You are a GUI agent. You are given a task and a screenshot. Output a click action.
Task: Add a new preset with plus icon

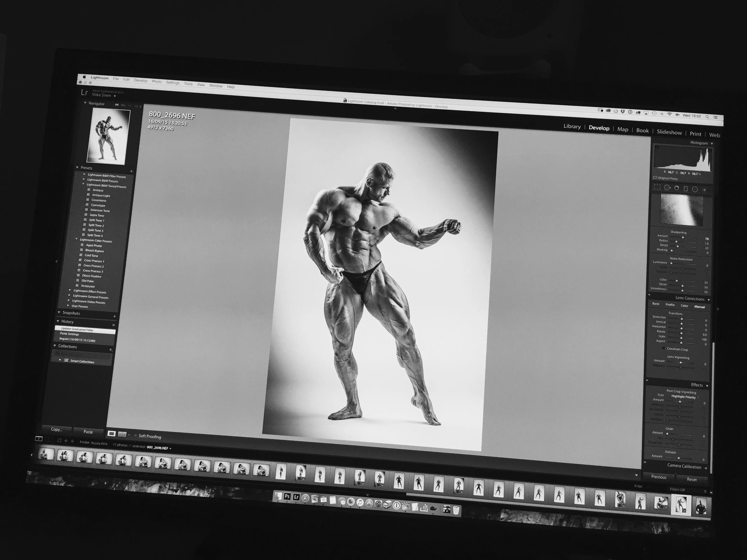(x=131, y=172)
